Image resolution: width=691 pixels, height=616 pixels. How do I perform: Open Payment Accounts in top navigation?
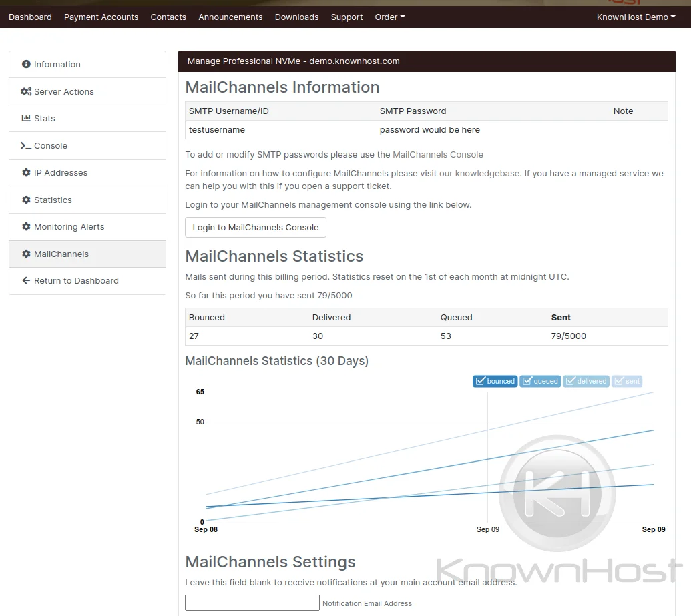tap(101, 17)
